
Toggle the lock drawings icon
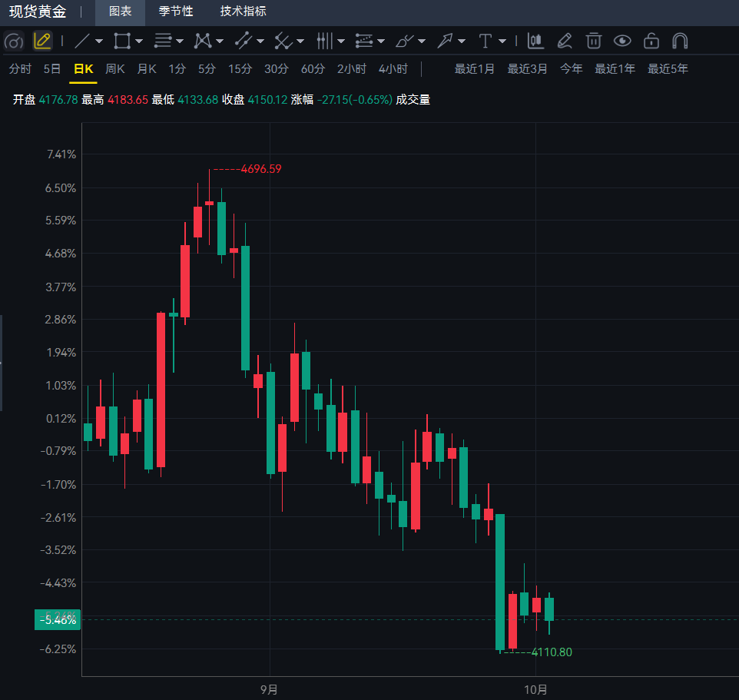(651, 41)
